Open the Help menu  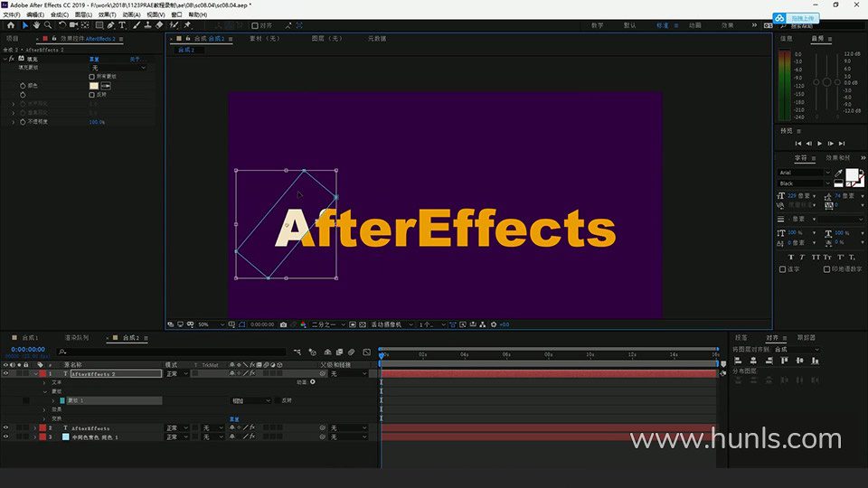(198, 15)
